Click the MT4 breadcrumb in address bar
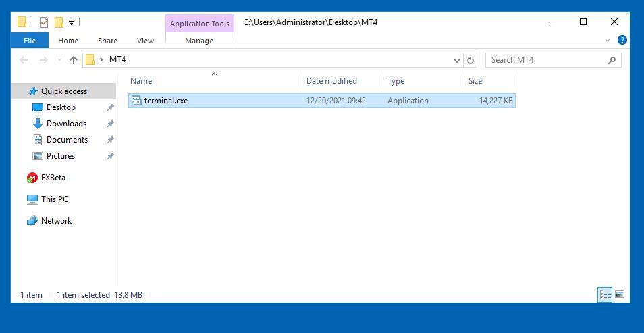Viewport: 644px width, 333px height. click(117, 59)
